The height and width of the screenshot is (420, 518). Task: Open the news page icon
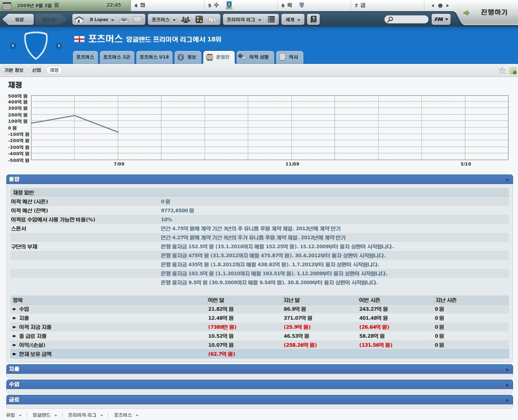(x=138, y=19)
